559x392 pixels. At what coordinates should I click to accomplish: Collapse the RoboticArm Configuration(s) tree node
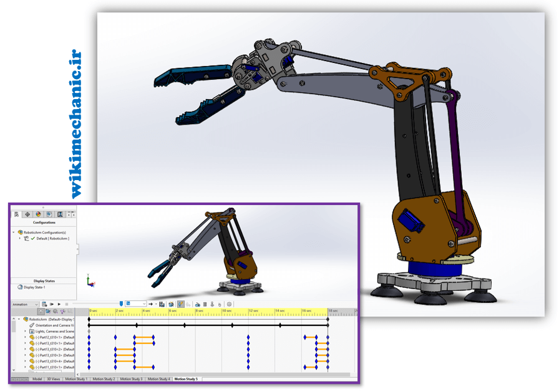click(x=14, y=232)
